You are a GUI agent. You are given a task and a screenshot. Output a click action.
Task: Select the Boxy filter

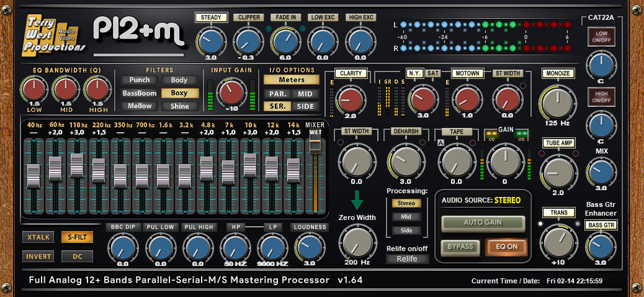[179, 93]
